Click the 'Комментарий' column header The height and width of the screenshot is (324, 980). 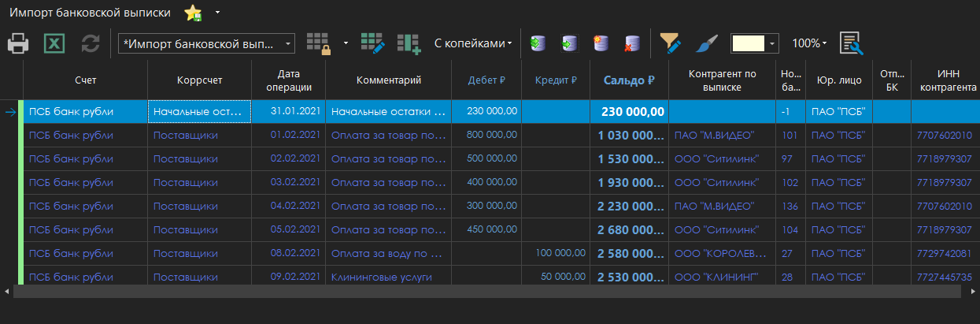[x=389, y=80]
